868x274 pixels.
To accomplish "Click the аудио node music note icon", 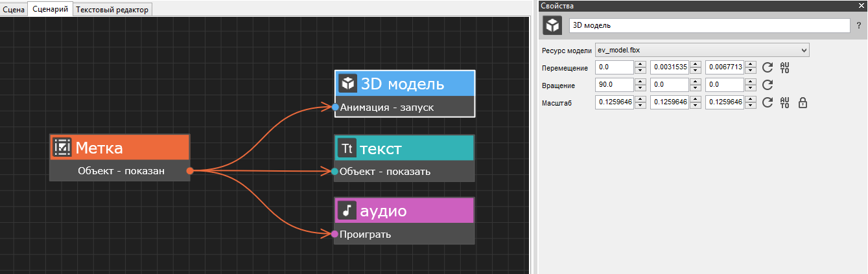I will 347,211.
